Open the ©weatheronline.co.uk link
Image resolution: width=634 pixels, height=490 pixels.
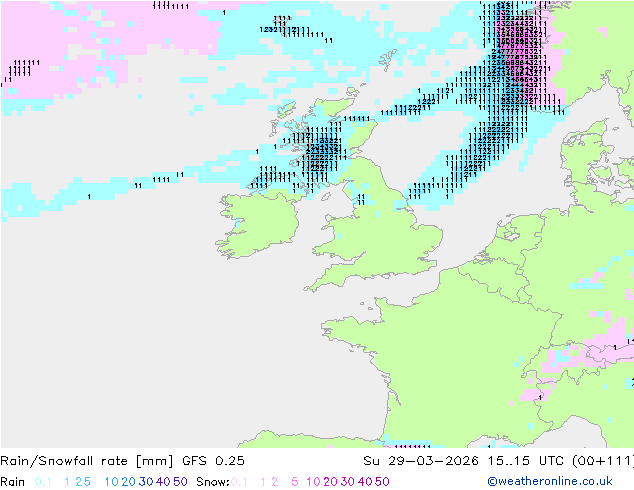pyautogui.click(x=550, y=481)
